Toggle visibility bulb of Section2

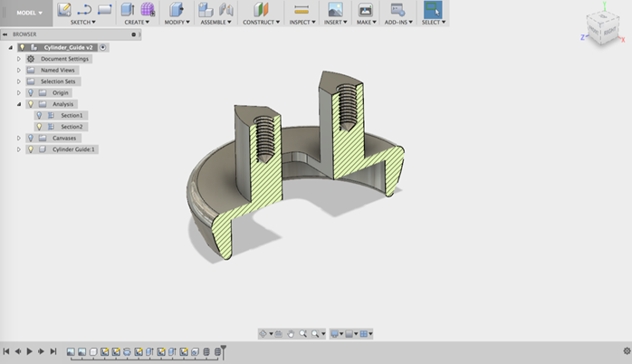click(x=39, y=127)
